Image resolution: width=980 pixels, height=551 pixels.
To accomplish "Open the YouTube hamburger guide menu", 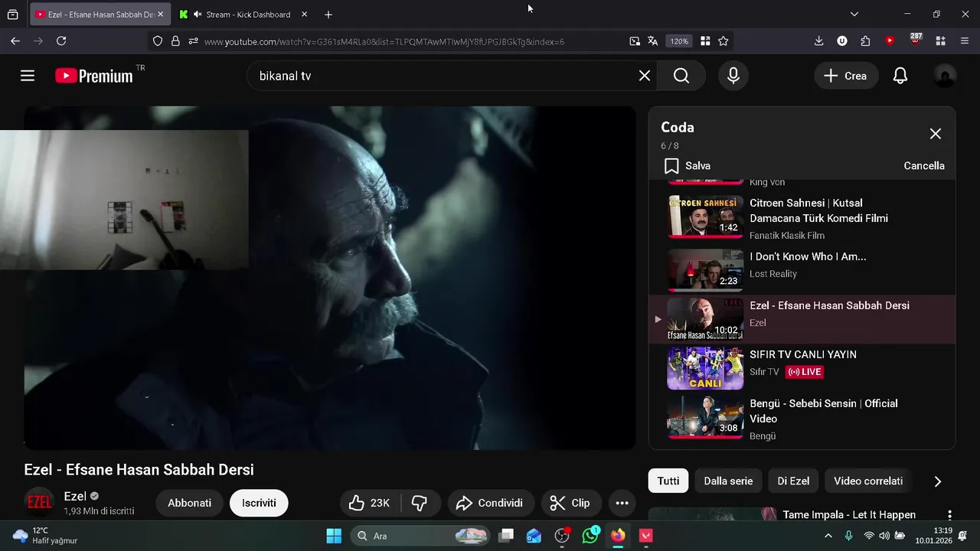I will pos(28,76).
